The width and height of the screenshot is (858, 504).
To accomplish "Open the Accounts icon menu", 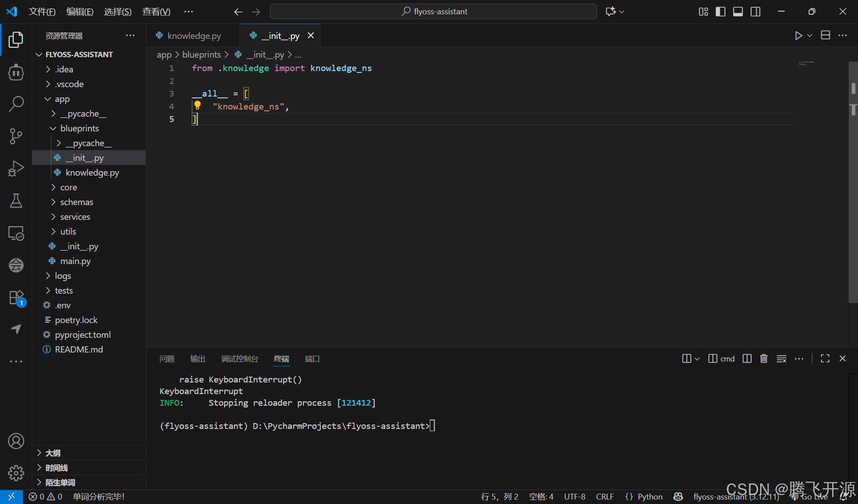I will coord(16,441).
